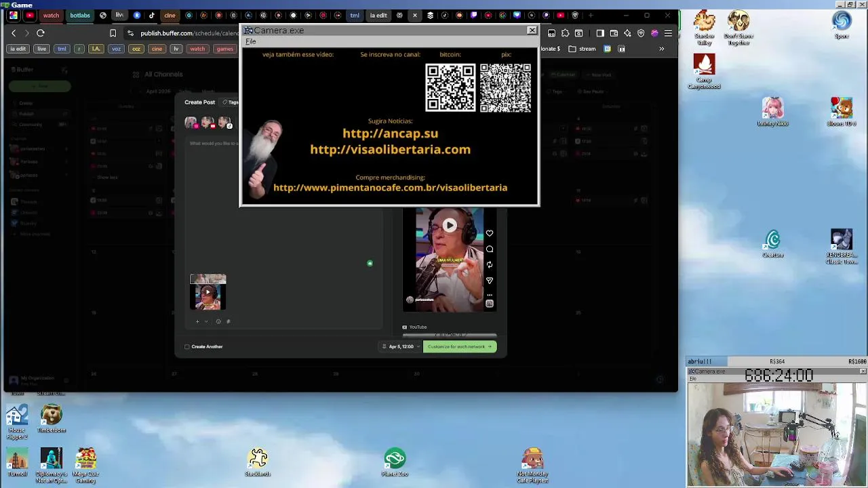Click Customize for each network button
Image resolution: width=868 pixels, height=488 pixels.
[x=460, y=346]
